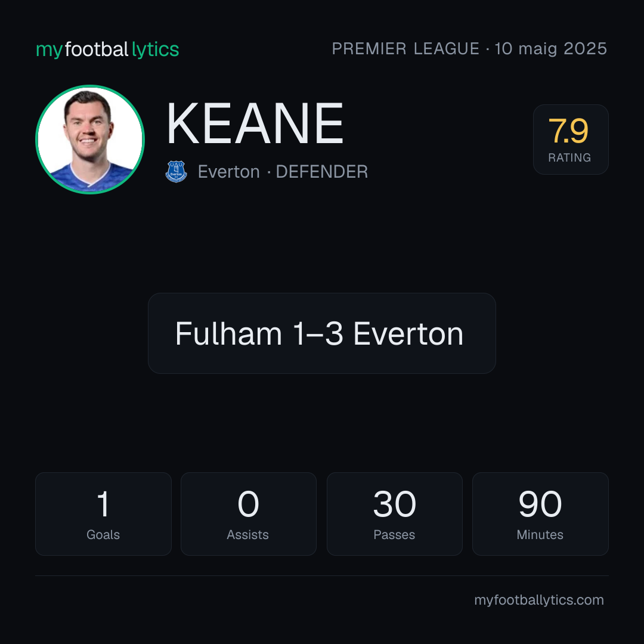The height and width of the screenshot is (644, 644).
Task: Click the number 90 in Minutes
Action: click(540, 504)
